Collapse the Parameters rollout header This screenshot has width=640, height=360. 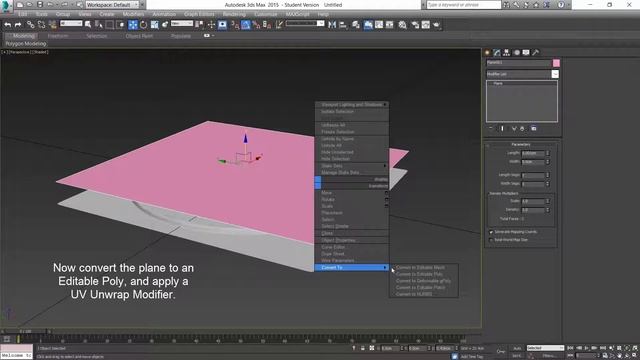521,144
